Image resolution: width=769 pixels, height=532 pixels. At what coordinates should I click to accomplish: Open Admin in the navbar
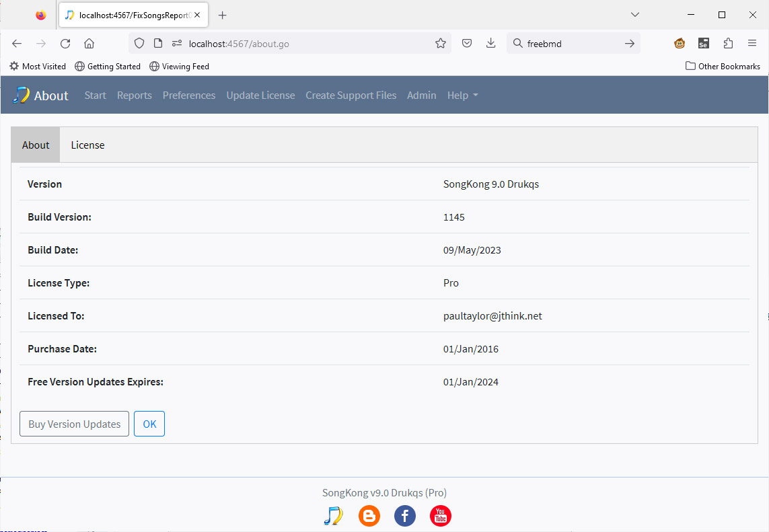[x=421, y=95]
